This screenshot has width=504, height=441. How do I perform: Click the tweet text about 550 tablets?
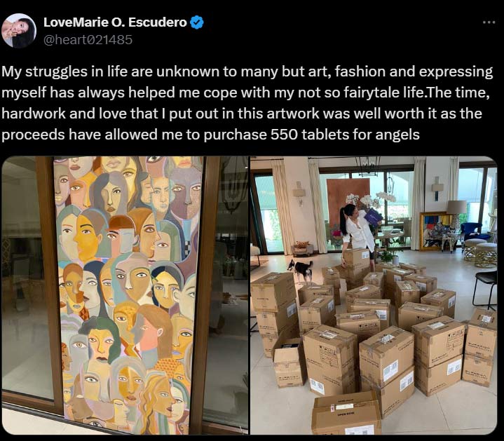pyautogui.click(x=247, y=103)
